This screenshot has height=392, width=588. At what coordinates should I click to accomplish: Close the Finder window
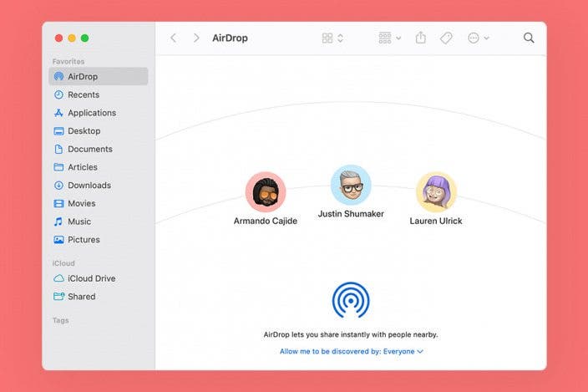[x=58, y=38]
